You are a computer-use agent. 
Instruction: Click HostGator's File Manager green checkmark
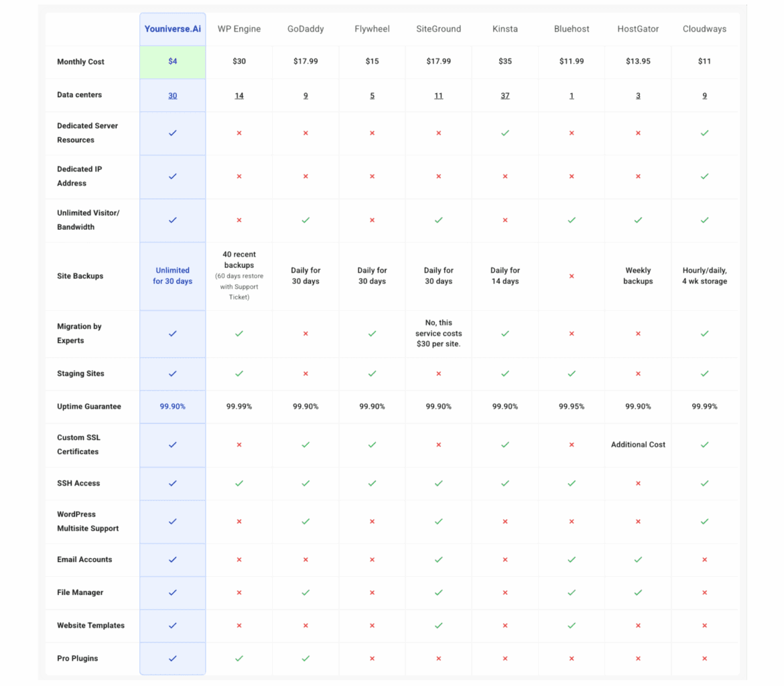coord(638,592)
